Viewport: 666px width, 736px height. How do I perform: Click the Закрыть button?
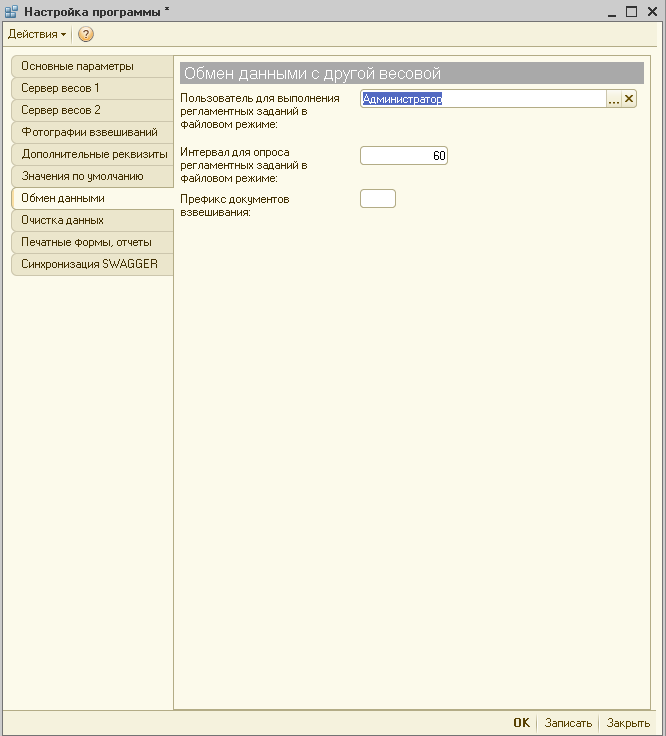[628, 723]
